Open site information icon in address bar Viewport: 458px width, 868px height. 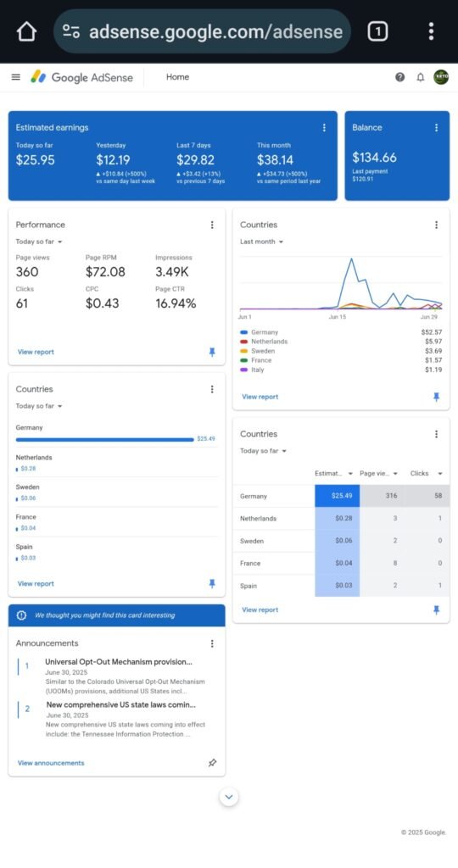[71, 31]
